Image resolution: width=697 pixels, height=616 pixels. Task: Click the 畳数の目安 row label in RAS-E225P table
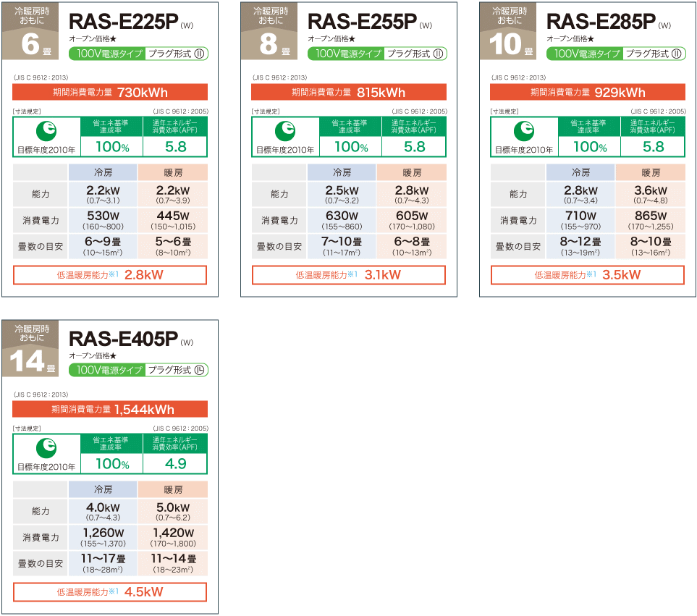[41, 247]
